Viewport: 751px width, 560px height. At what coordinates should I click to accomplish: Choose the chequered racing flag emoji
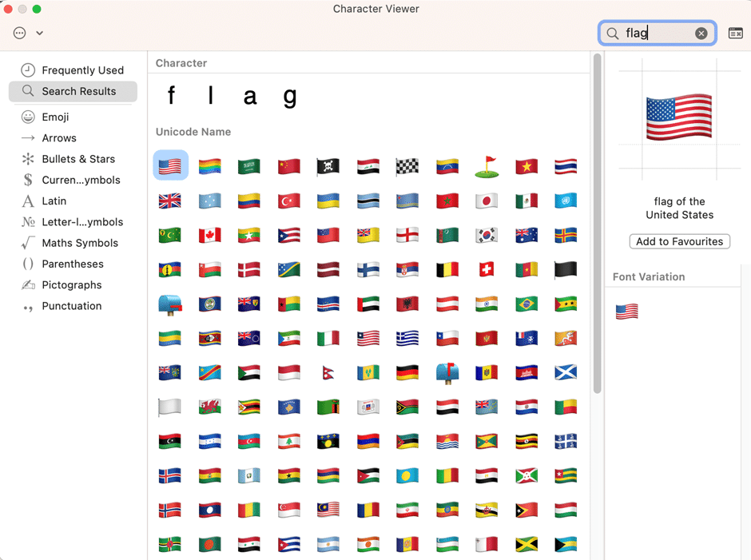point(407,166)
